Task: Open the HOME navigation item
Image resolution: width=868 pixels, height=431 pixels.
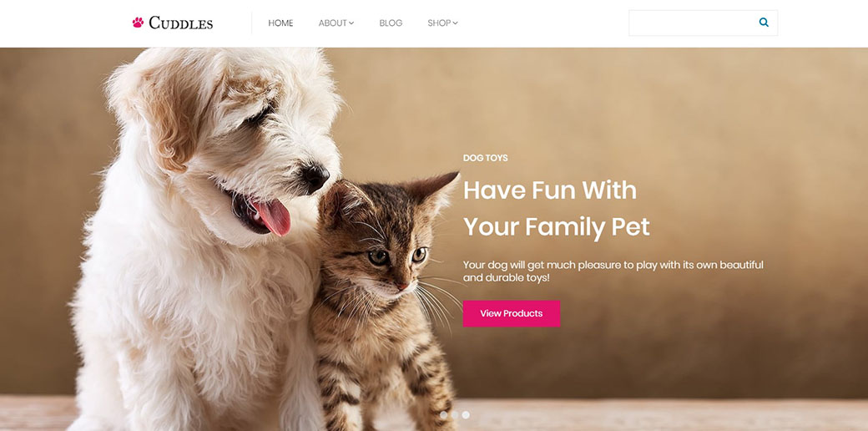Action: tap(280, 23)
